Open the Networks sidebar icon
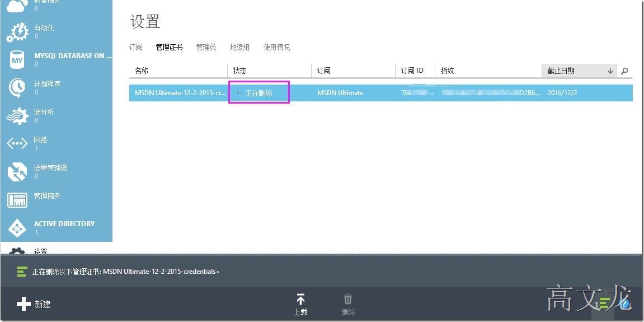644x322 pixels. [17, 143]
